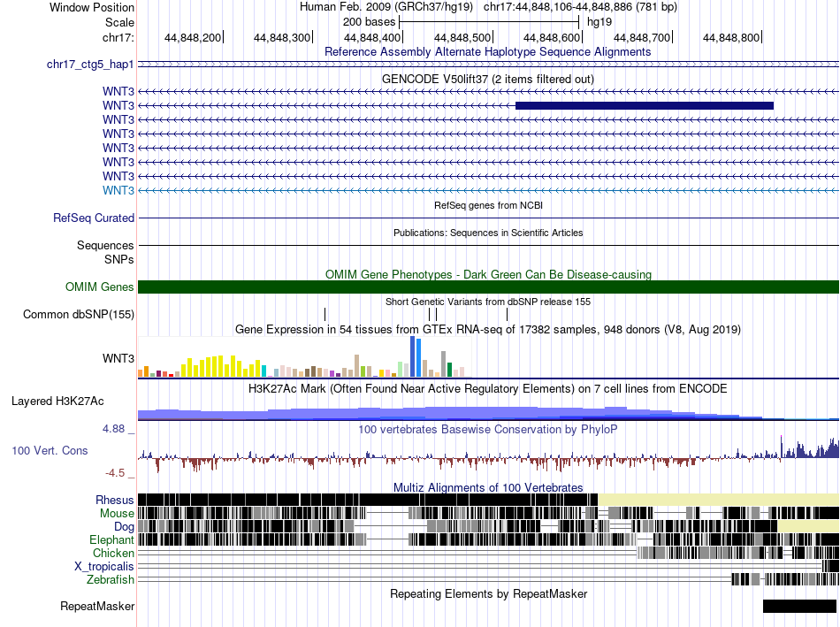
Task: Select the Zebrafish alignment row label
Action: click(x=111, y=579)
